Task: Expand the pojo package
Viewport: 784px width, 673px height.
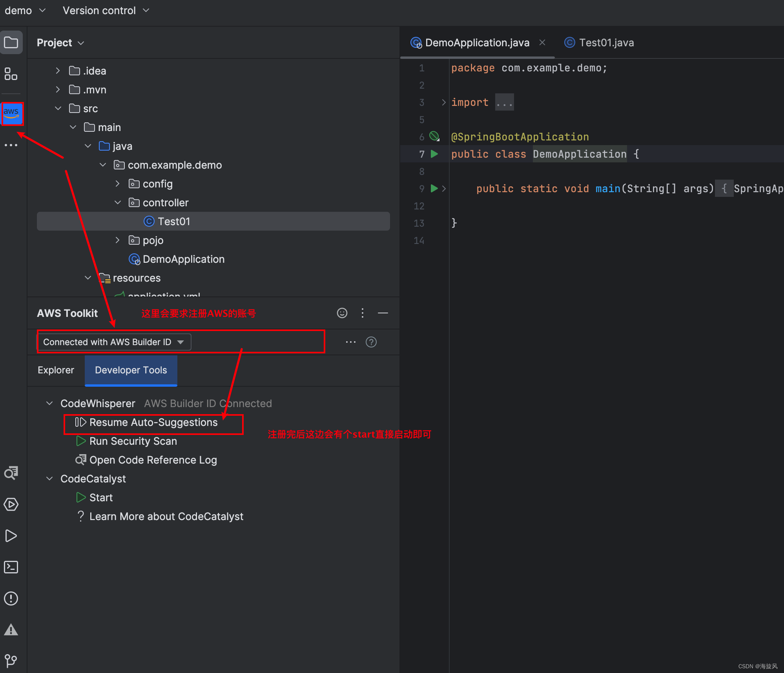Action: click(x=118, y=240)
